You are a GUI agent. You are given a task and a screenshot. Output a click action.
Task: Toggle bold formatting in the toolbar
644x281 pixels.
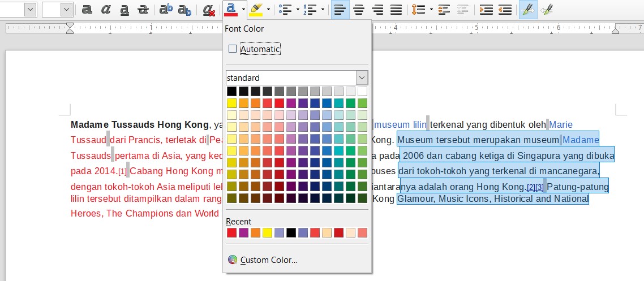tap(87, 10)
